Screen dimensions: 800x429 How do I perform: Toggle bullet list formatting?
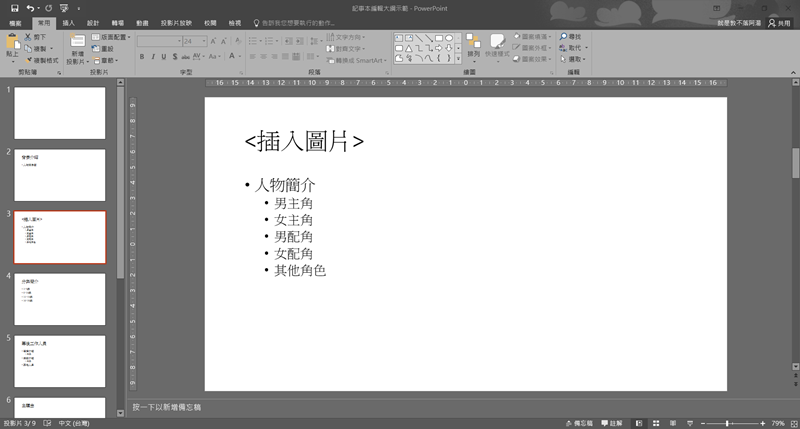coord(253,41)
